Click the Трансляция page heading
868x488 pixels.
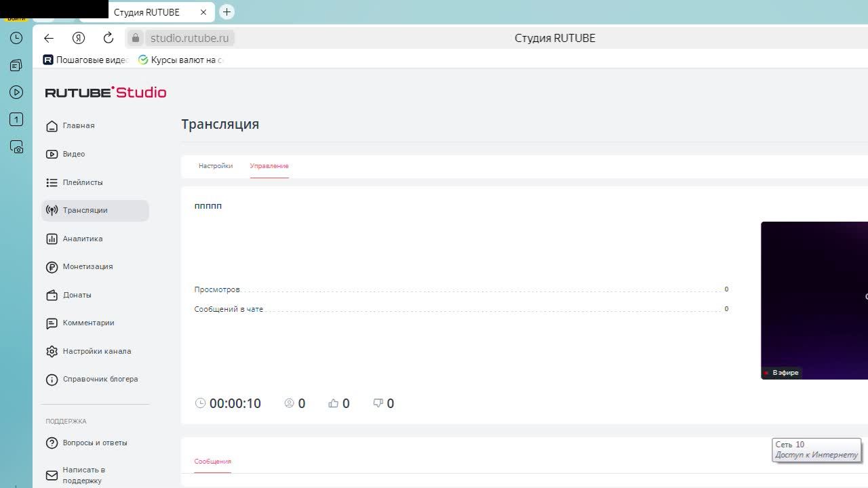tap(220, 125)
